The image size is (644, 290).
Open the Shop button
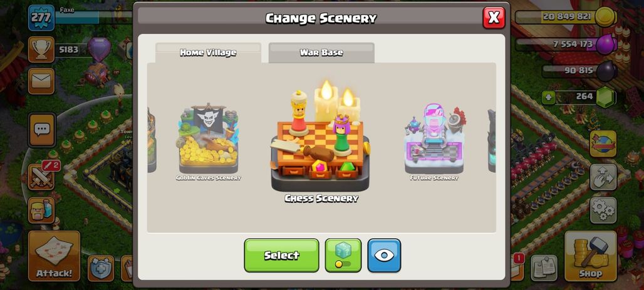coord(591,256)
